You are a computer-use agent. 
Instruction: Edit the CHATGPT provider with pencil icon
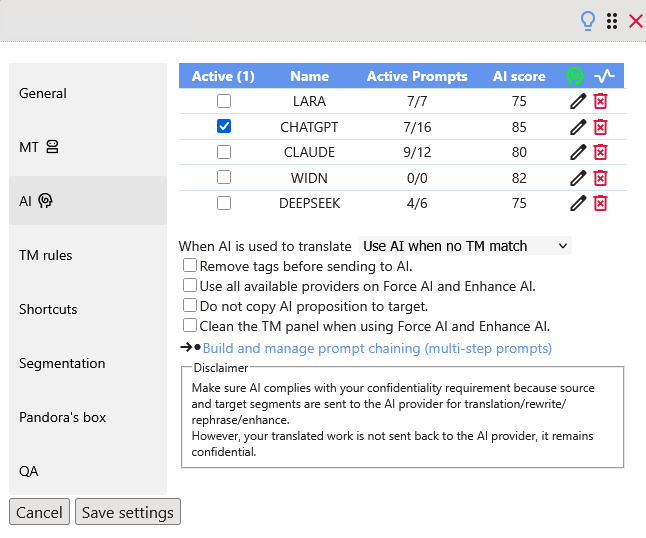tap(578, 127)
